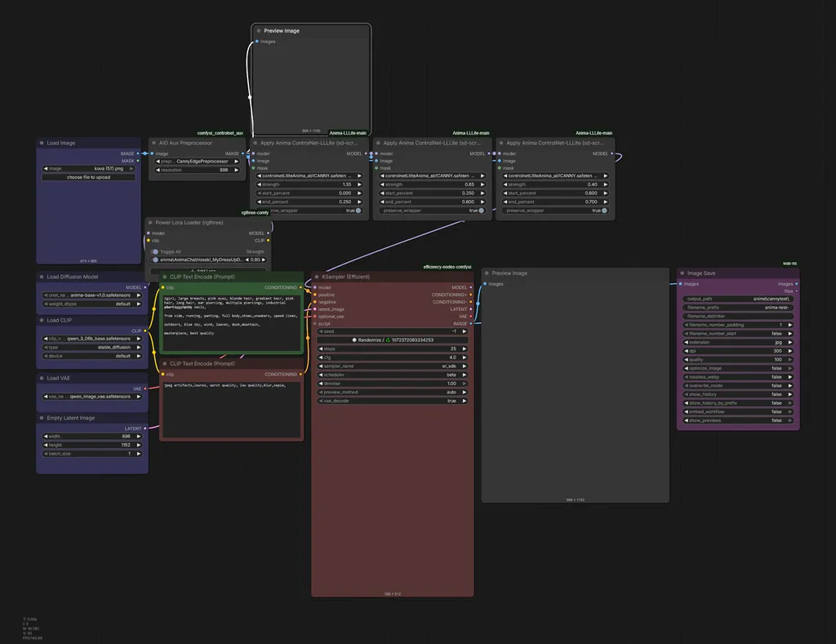Click the resolution 896 field in AIO Aux Preprocessor
The height and width of the screenshot is (644, 836).
pos(198,170)
